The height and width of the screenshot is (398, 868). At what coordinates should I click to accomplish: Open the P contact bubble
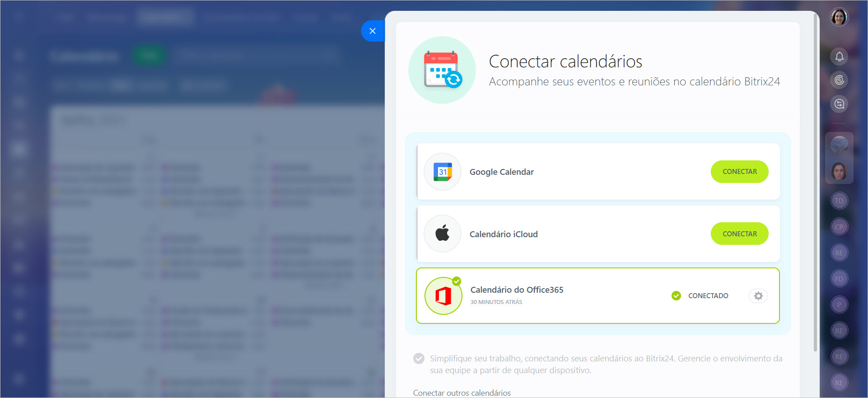pyautogui.click(x=839, y=305)
